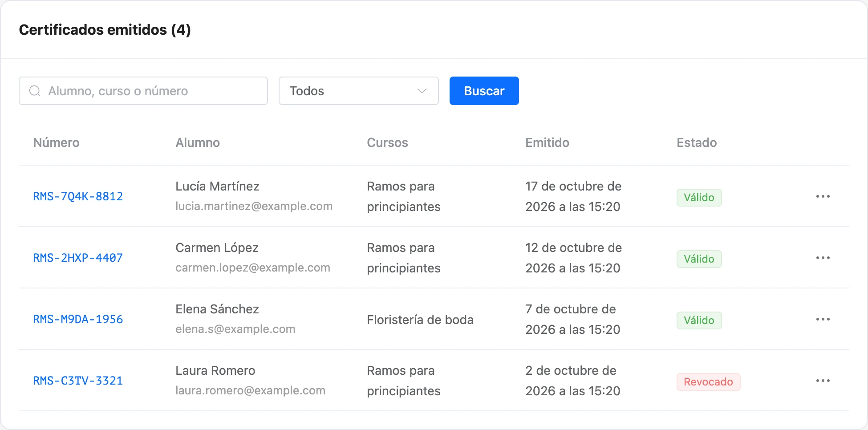
Task: Select the Revocado status badge
Action: click(x=708, y=382)
